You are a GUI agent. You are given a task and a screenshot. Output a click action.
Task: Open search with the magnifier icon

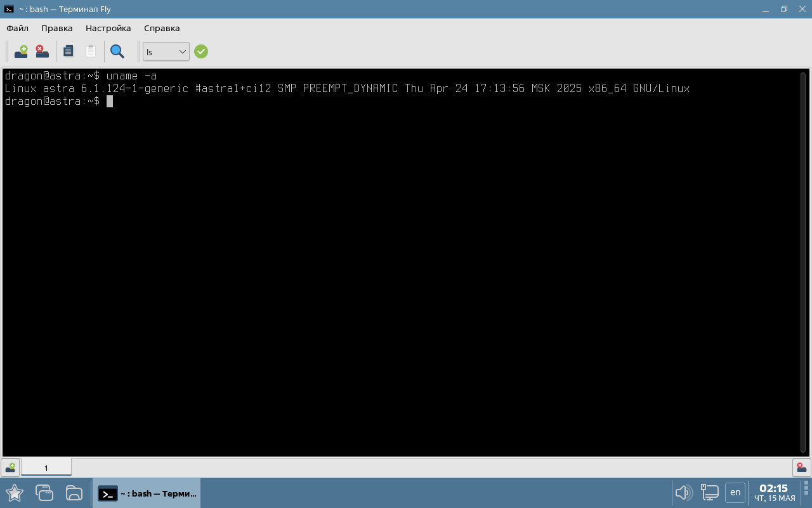pos(117,51)
